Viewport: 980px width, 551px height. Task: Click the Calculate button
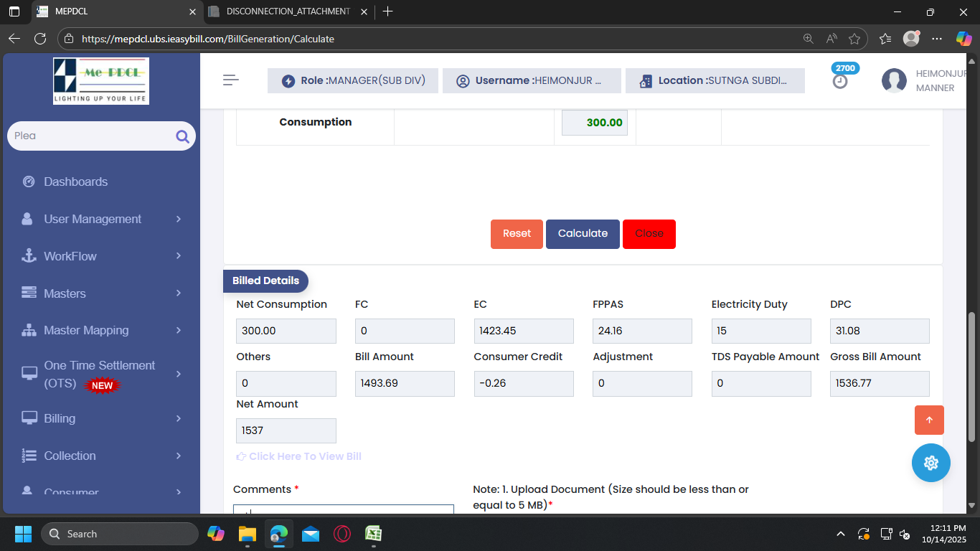click(583, 234)
